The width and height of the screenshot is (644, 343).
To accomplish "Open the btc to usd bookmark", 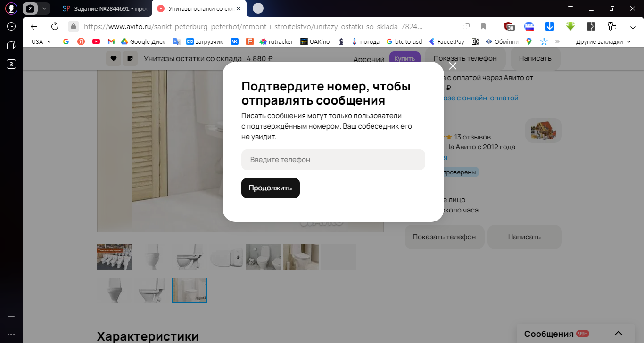I will pos(404,41).
